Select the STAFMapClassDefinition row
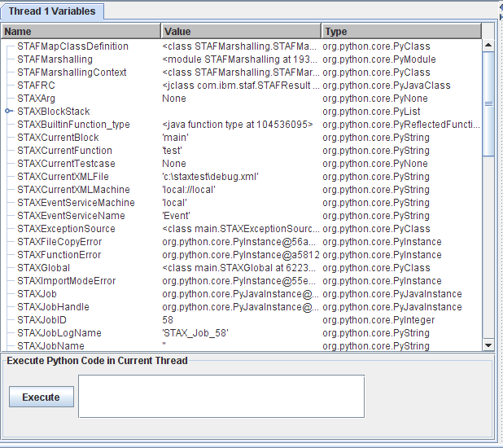The width and height of the screenshot is (503, 448). click(241, 46)
